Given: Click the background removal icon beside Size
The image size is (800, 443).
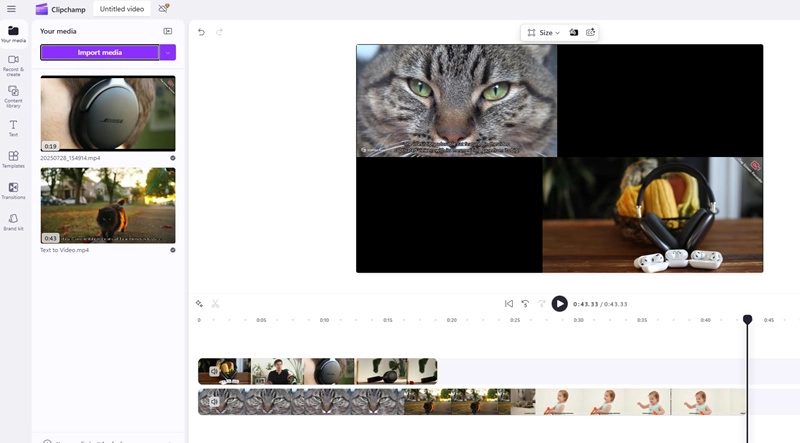Looking at the screenshot, I should (573, 32).
